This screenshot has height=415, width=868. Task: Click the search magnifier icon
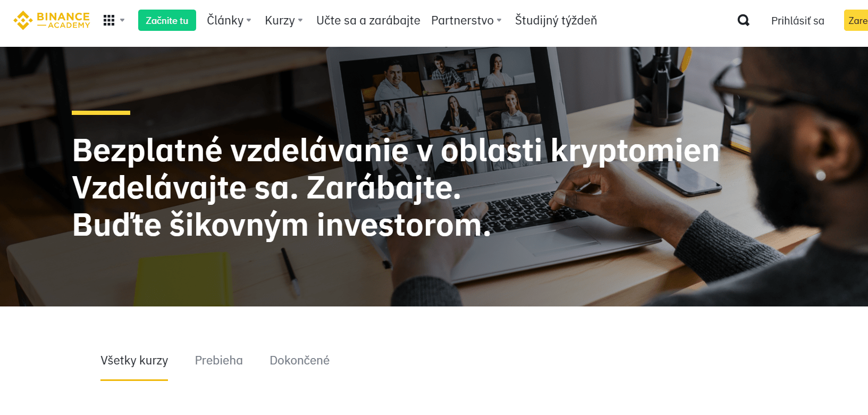(744, 20)
